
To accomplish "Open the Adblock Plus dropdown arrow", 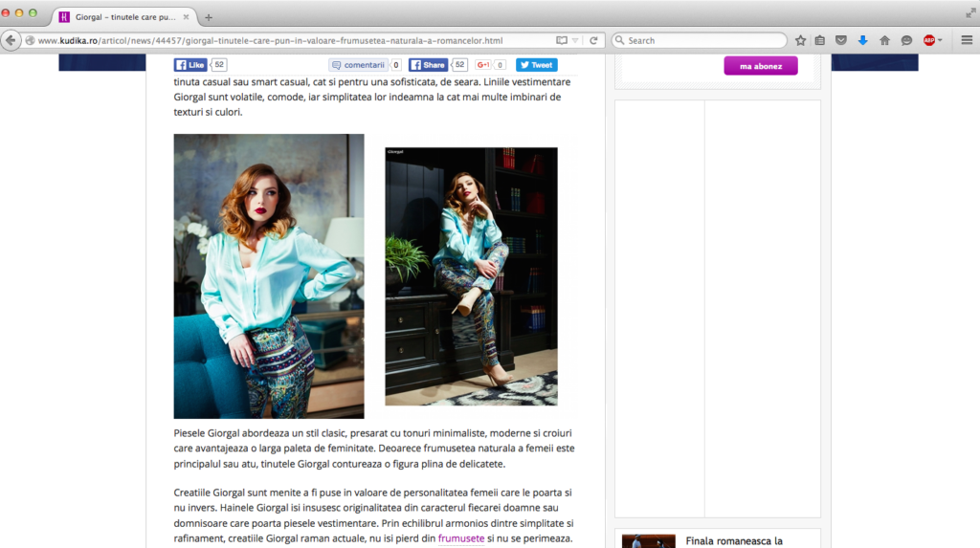I will [940, 40].
